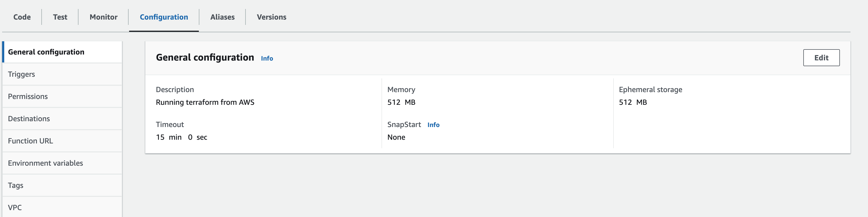Select Tags in the sidebar

point(15,185)
